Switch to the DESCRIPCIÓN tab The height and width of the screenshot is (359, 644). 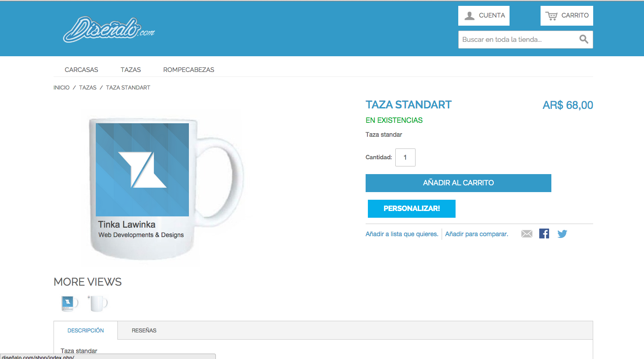tap(85, 330)
